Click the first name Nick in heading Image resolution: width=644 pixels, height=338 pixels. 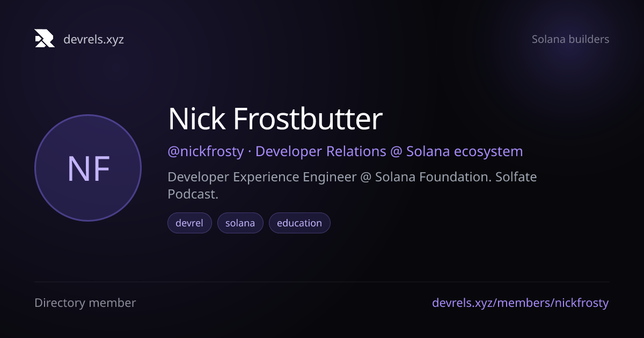point(196,119)
